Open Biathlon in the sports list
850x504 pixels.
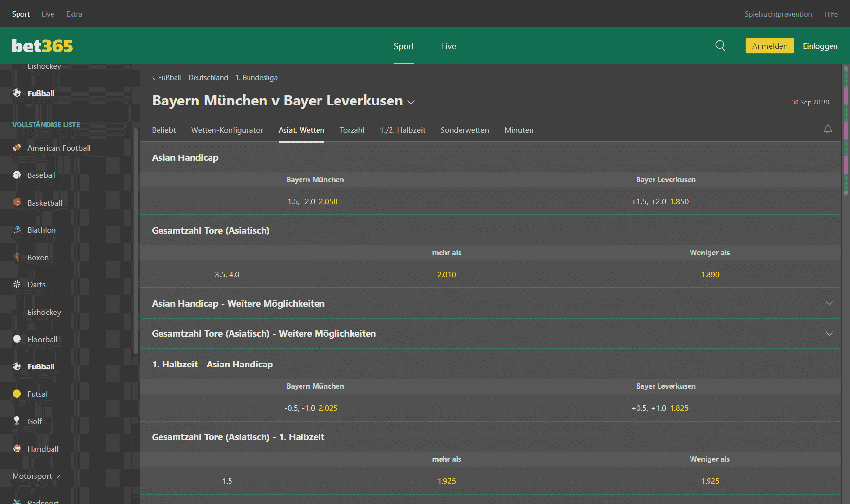point(41,230)
